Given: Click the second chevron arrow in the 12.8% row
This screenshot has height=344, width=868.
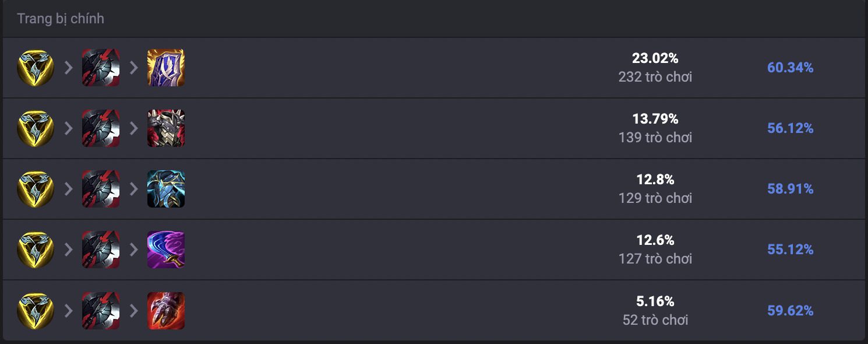Looking at the screenshot, I should 134,189.
